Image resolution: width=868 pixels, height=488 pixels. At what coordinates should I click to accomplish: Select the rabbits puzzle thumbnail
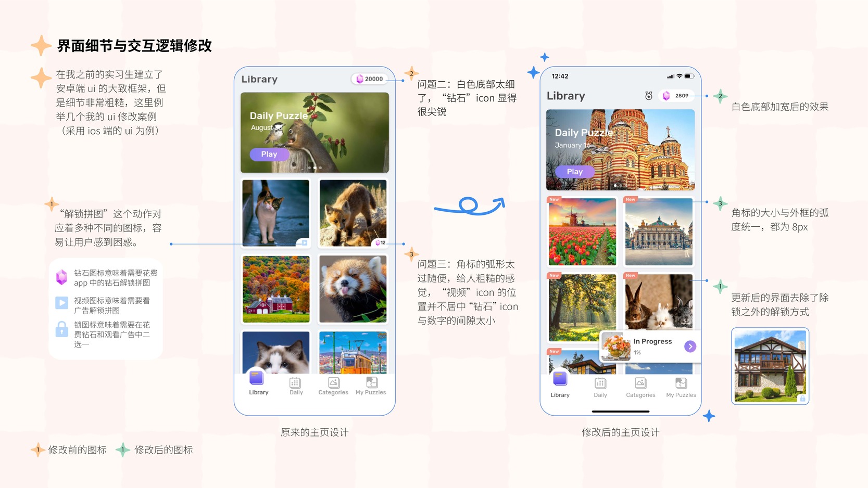(659, 301)
